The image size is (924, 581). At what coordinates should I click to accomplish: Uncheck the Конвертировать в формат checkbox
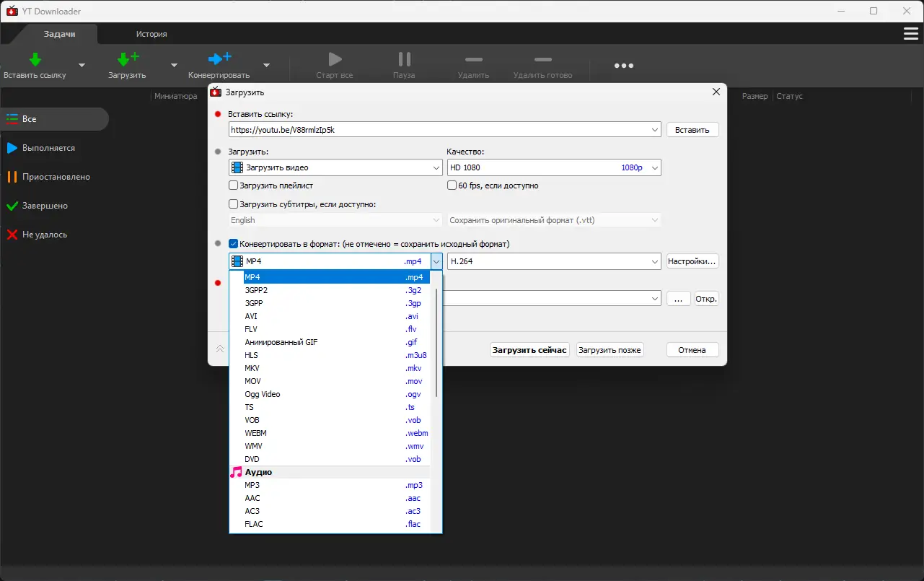click(x=233, y=244)
